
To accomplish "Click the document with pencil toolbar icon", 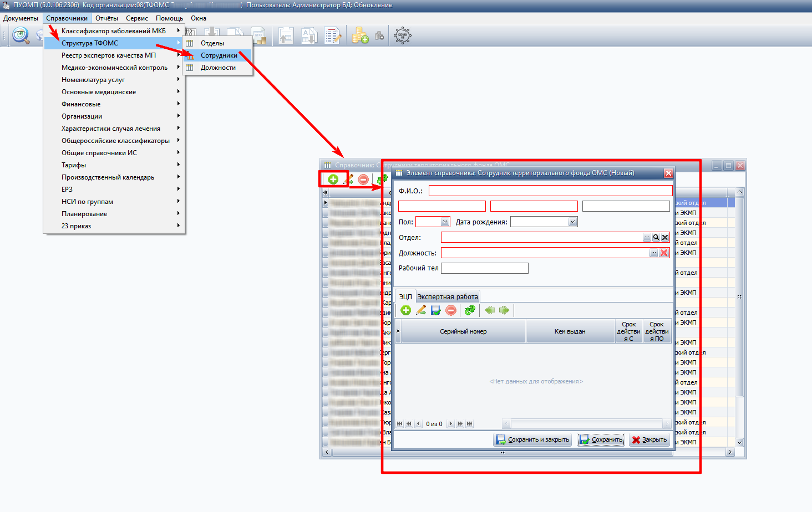I will pos(333,36).
